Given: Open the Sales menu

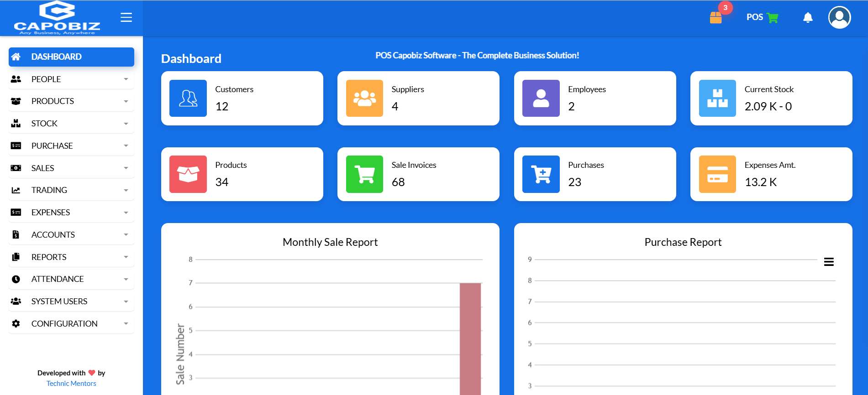Looking at the screenshot, I should pos(71,168).
